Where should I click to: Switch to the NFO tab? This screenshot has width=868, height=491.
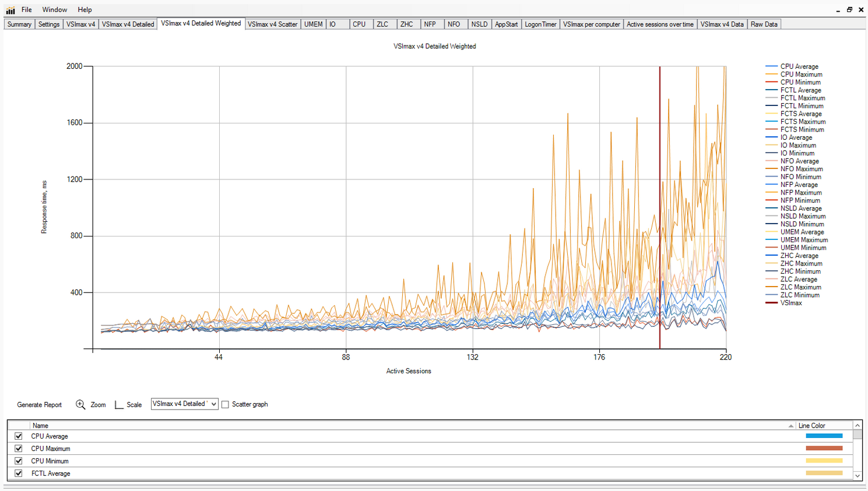click(x=456, y=24)
